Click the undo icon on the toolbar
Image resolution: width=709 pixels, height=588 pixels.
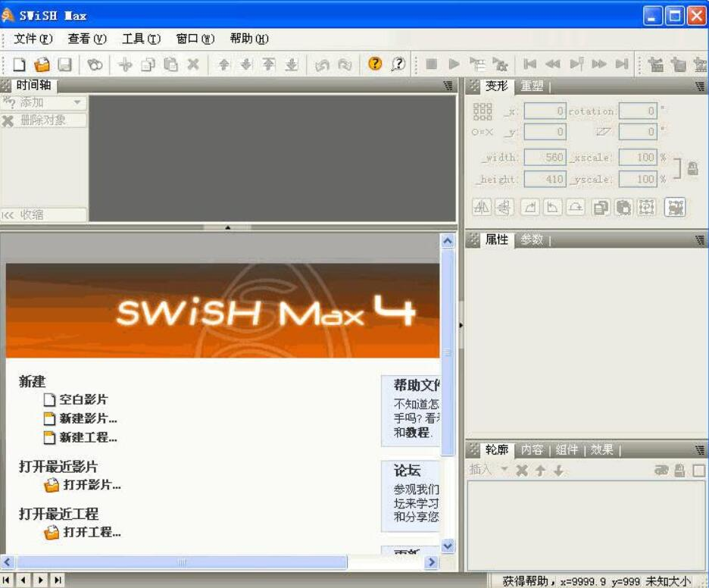tap(324, 64)
